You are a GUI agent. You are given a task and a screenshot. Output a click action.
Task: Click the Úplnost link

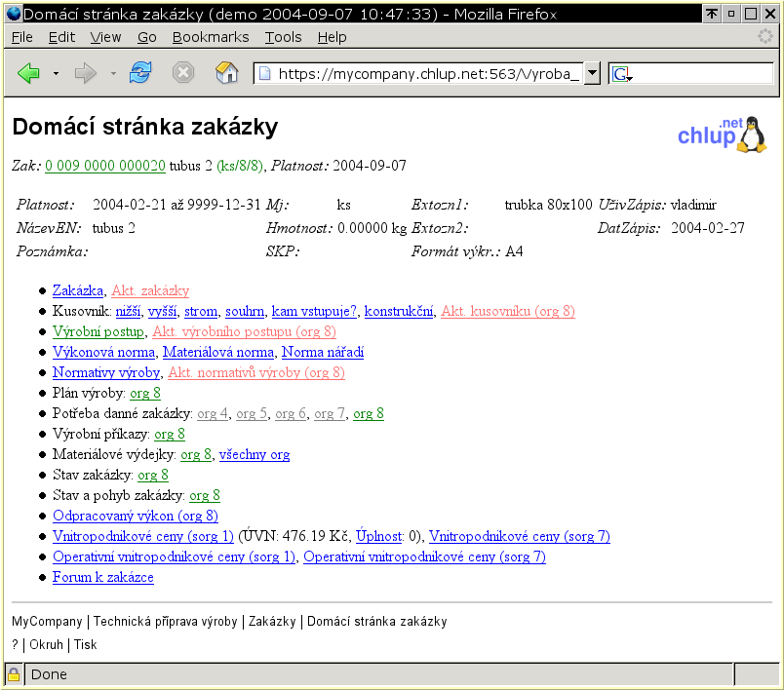379,536
